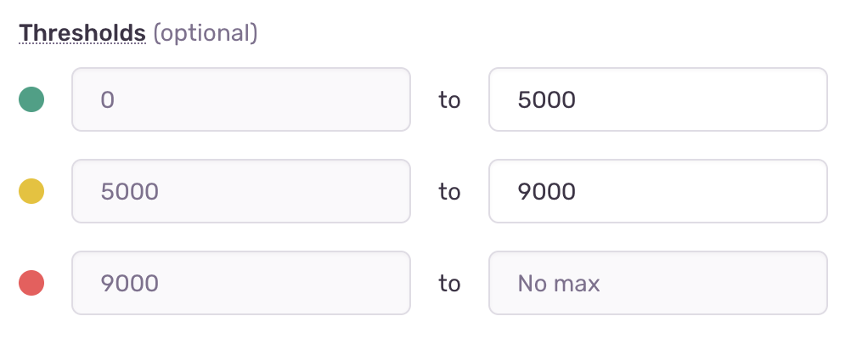The image size is (868, 350).
Task: Select the disabled lower bound of yellow threshold
Action: click(x=241, y=192)
